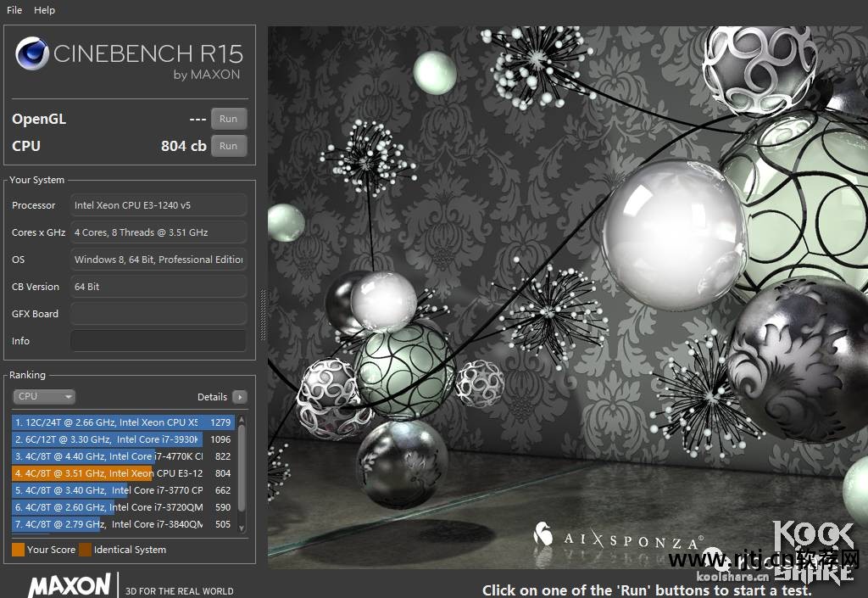868x598 pixels.
Task: Run the OpenGL benchmark
Action: [229, 119]
